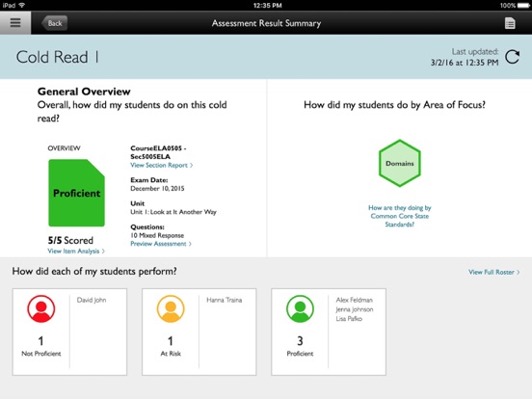Select student Jenna Johnson
The image size is (532, 399).
(x=355, y=309)
